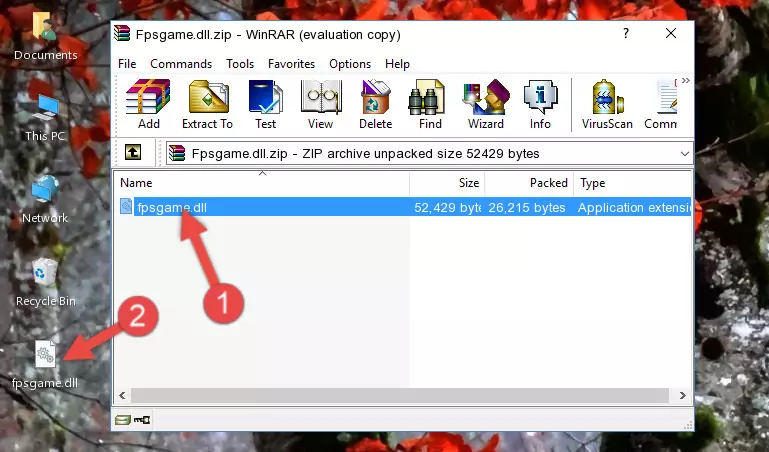Open the address bar dropdown arrow
769x452 pixels.
click(x=685, y=154)
